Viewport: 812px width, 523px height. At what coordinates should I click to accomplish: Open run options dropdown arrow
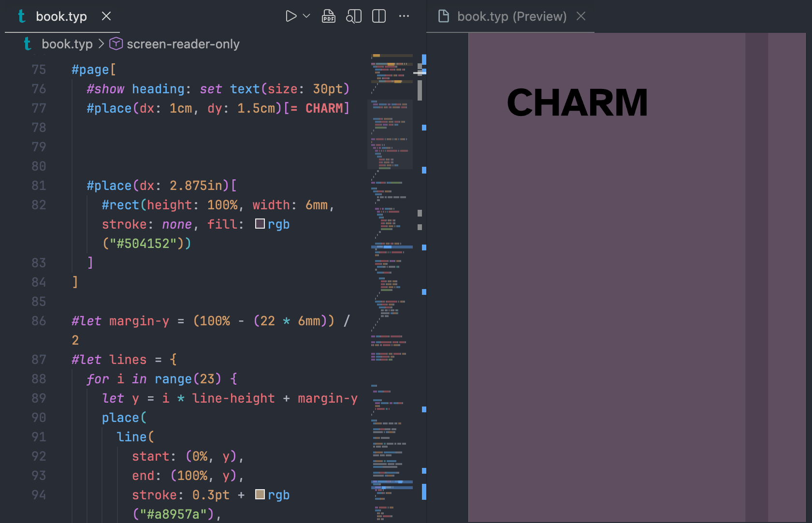(x=306, y=16)
